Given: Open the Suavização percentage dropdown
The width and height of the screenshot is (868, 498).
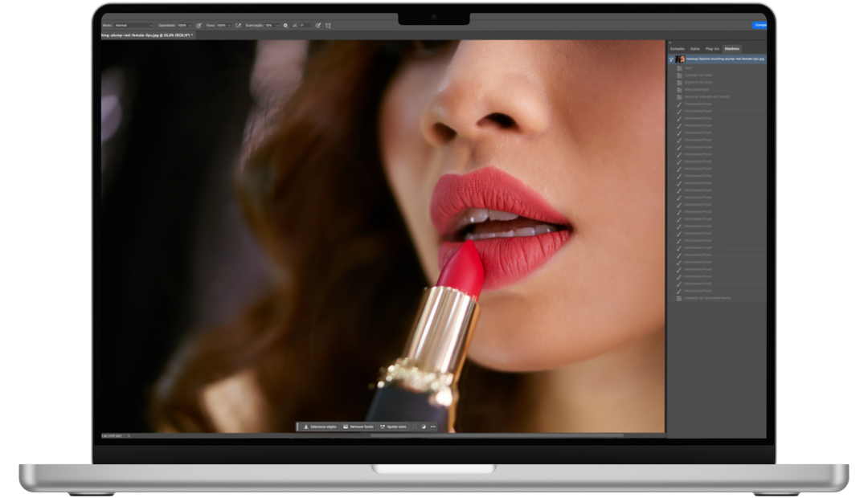Looking at the screenshot, I should pos(277,25).
